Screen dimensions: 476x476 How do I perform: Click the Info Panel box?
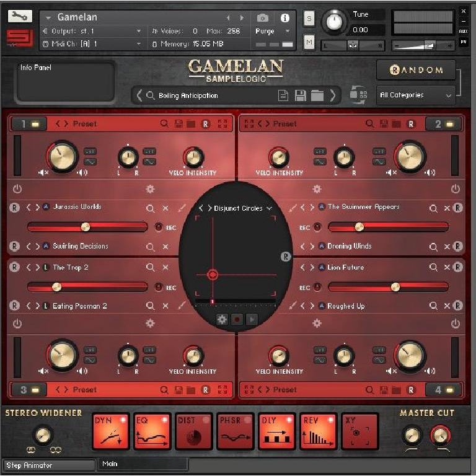pyautogui.click(x=65, y=81)
